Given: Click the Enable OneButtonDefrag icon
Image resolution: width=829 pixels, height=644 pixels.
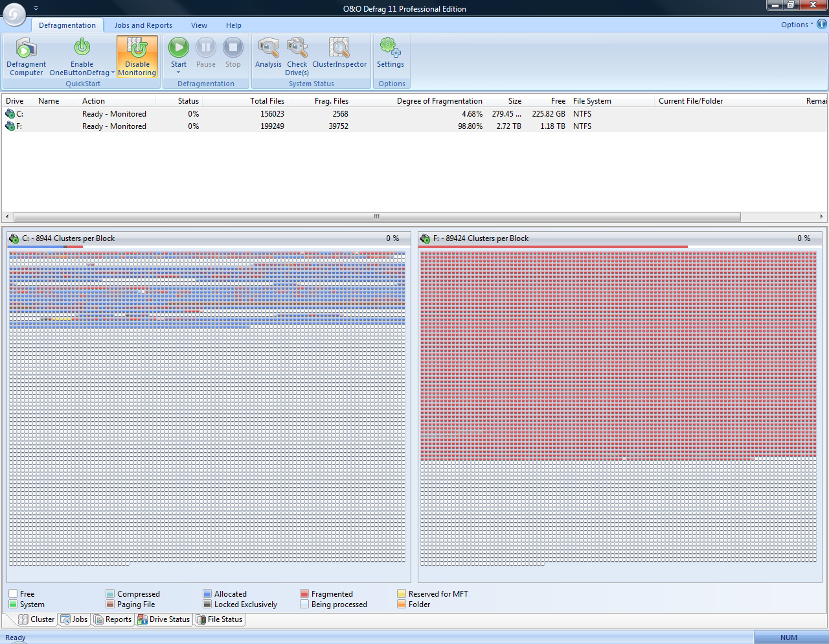Looking at the screenshot, I should pyautogui.click(x=82, y=47).
